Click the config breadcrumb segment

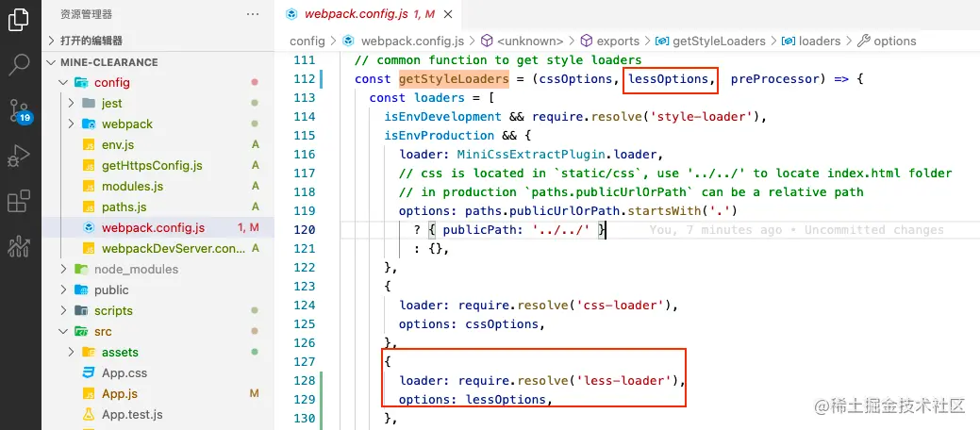point(307,41)
